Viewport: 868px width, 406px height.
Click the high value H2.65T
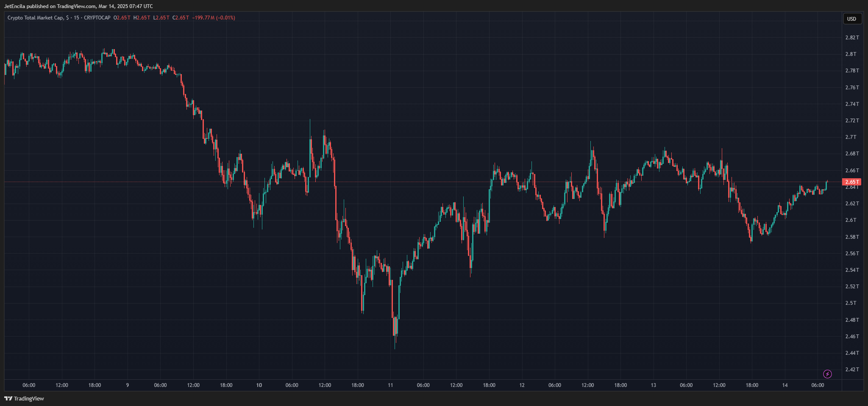click(142, 18)
